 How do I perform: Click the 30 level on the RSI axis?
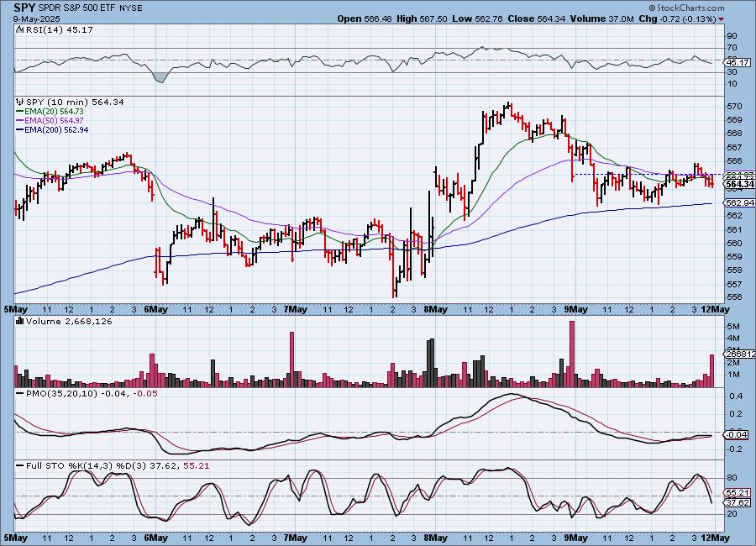click(732, 72)
